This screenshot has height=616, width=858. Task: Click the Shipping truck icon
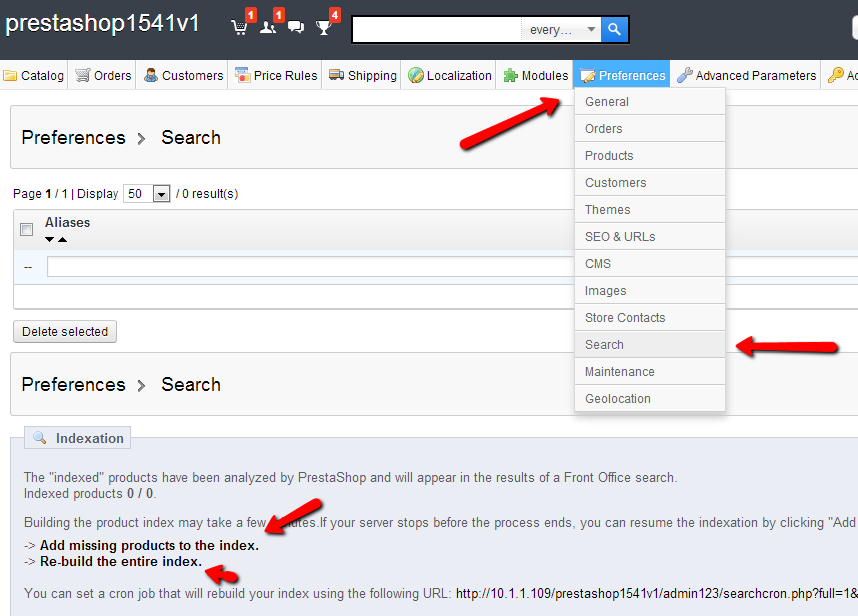click(336, 75)
